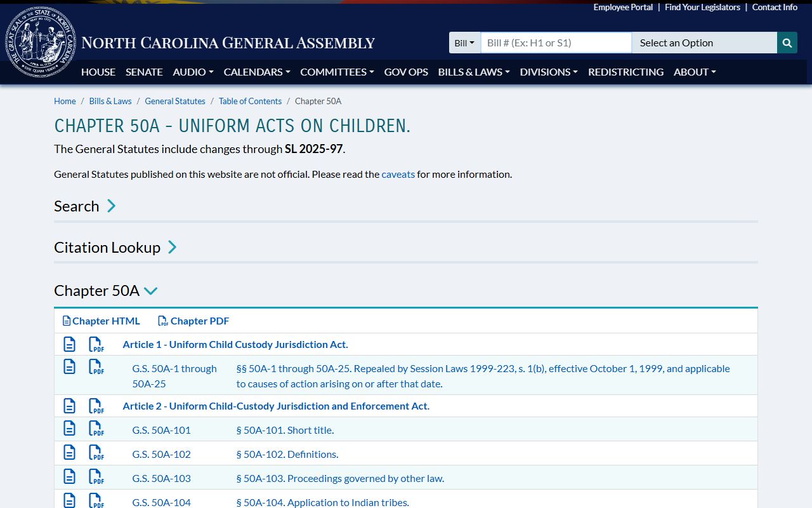Screen dimensions: 812x508
Task: Open HTML icon for Article 2 row
Action: point(69,406)
